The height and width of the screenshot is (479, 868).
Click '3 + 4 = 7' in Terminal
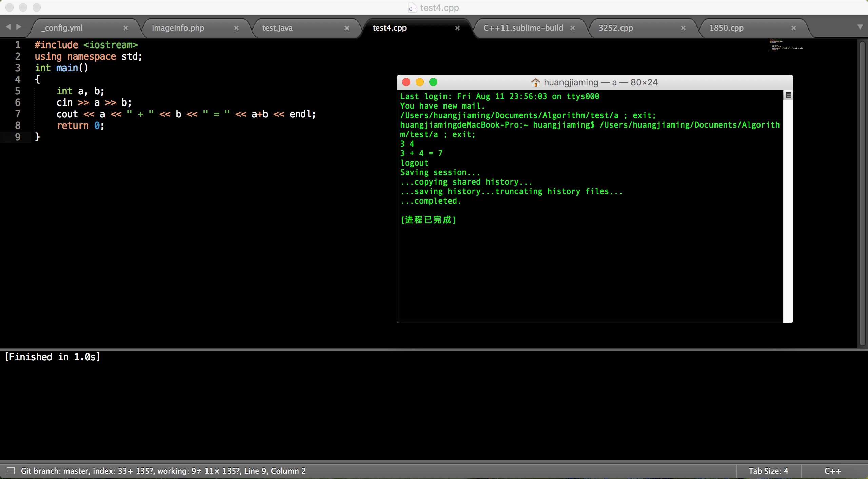(421, 153)
